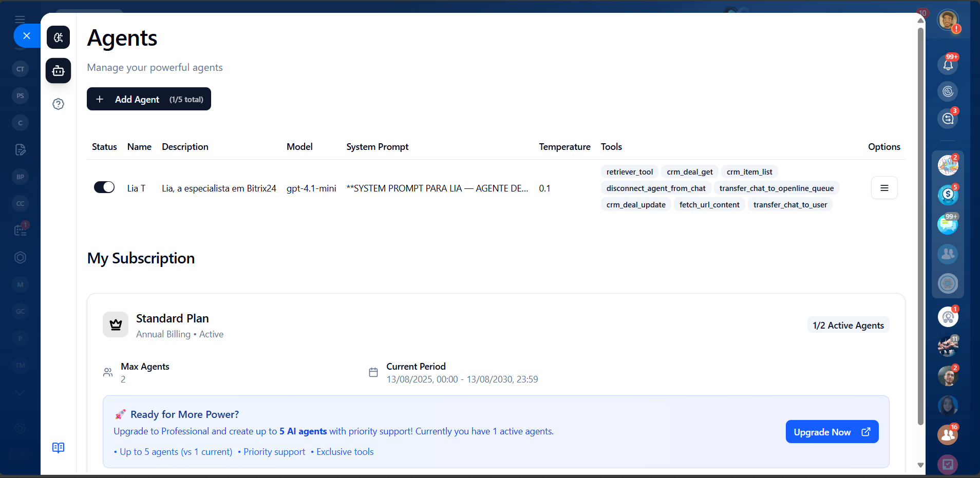Toggle the Lia T agent status switch
This screenshot has height=478, width=980.
click(x=104, y=187)
